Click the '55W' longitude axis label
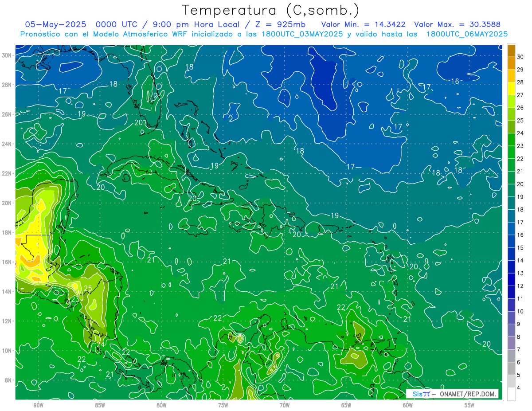The image size is (532, 411). 469,405
